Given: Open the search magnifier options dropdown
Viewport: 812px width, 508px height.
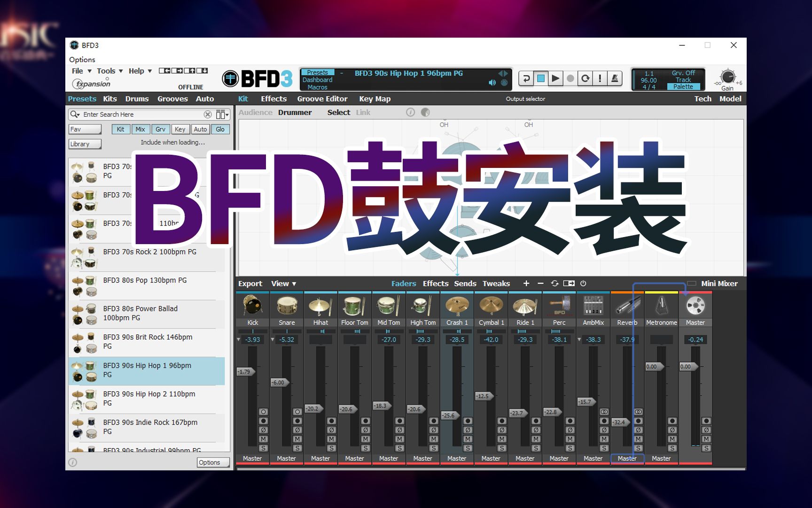Looking at the screenshot, I should (75, 114).
